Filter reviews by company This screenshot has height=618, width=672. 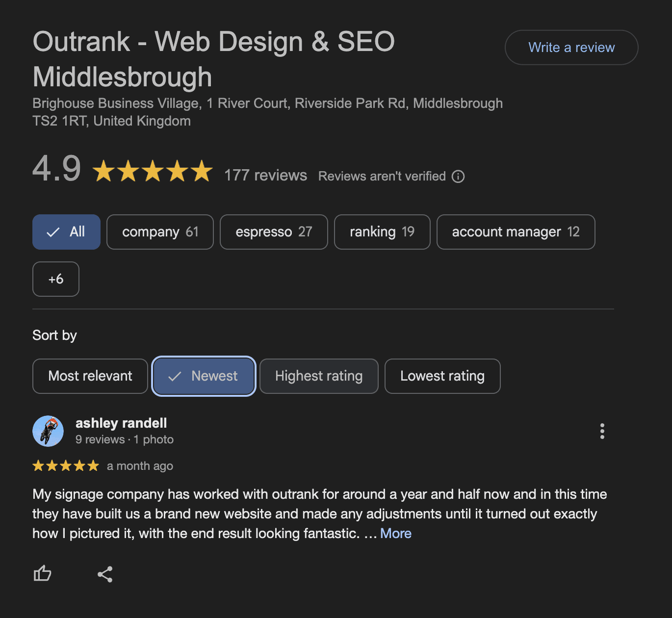[x=160, y=232]
